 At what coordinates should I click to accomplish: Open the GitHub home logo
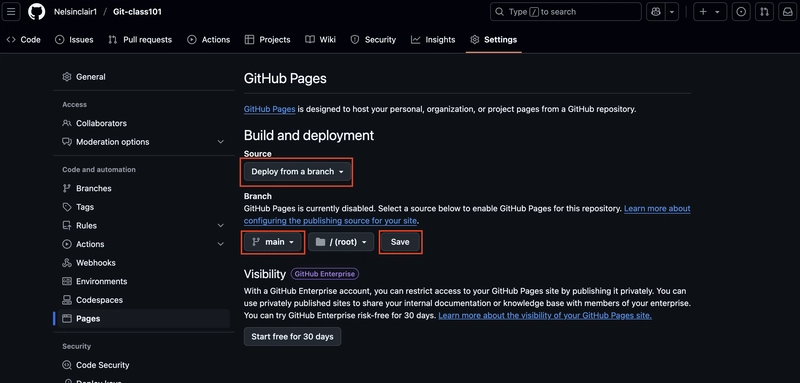pos(37,11)
